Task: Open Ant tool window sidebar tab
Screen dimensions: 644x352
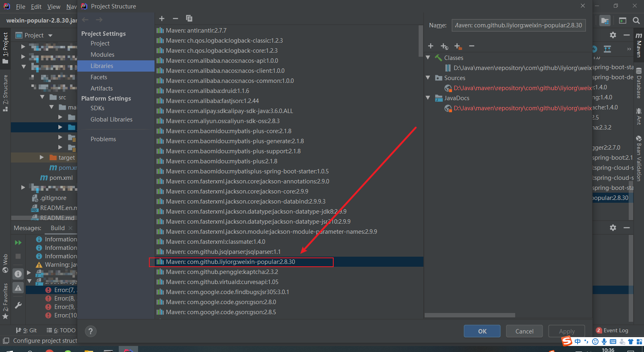Action: 639,116
